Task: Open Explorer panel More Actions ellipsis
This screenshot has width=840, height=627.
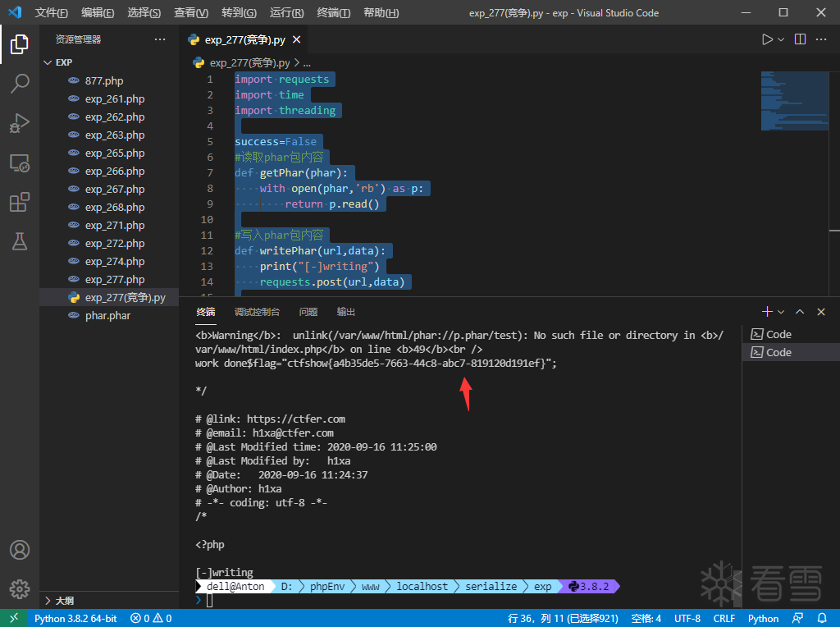Action: coord(160,39)
